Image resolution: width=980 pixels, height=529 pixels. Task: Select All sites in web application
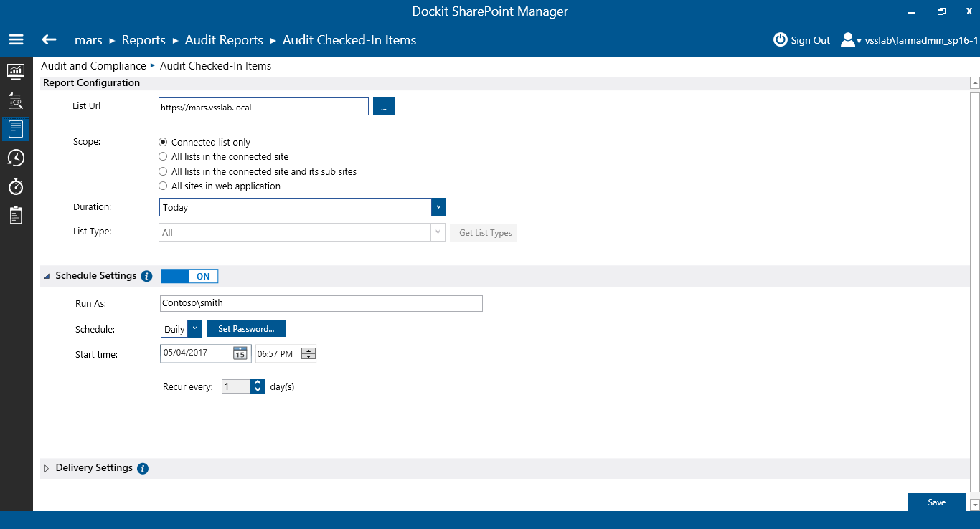[x=163, y=186]
